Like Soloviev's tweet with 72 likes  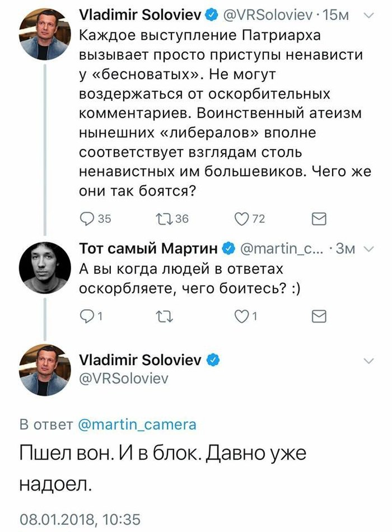coord(241,219)
